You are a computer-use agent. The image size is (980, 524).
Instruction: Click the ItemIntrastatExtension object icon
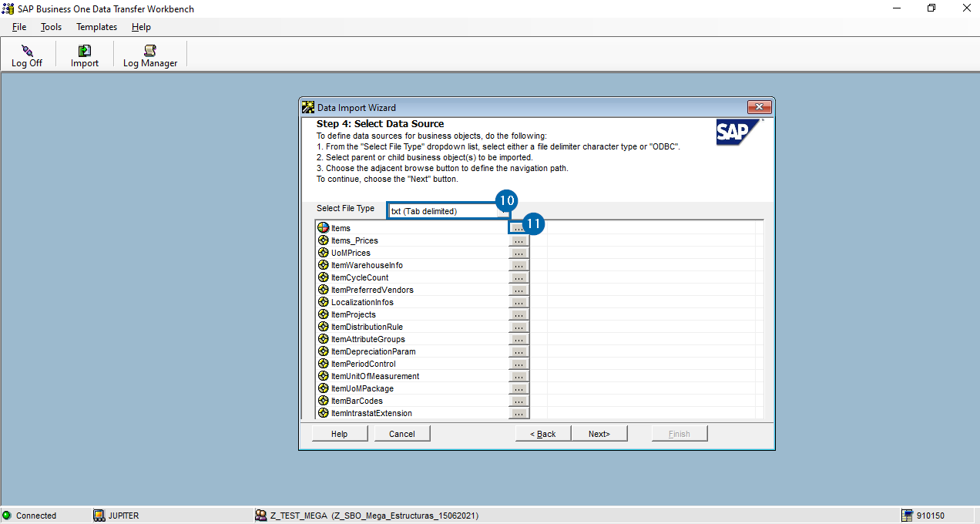click(x=324, y=413)
